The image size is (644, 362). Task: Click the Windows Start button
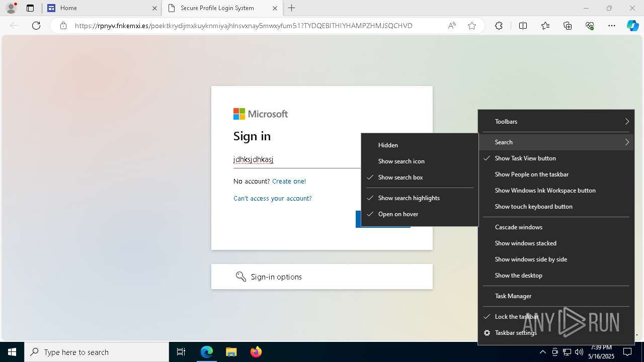12,352
